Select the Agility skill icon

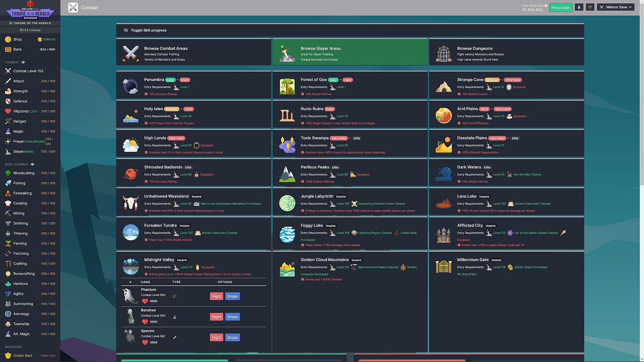click(x=8, y=294)
